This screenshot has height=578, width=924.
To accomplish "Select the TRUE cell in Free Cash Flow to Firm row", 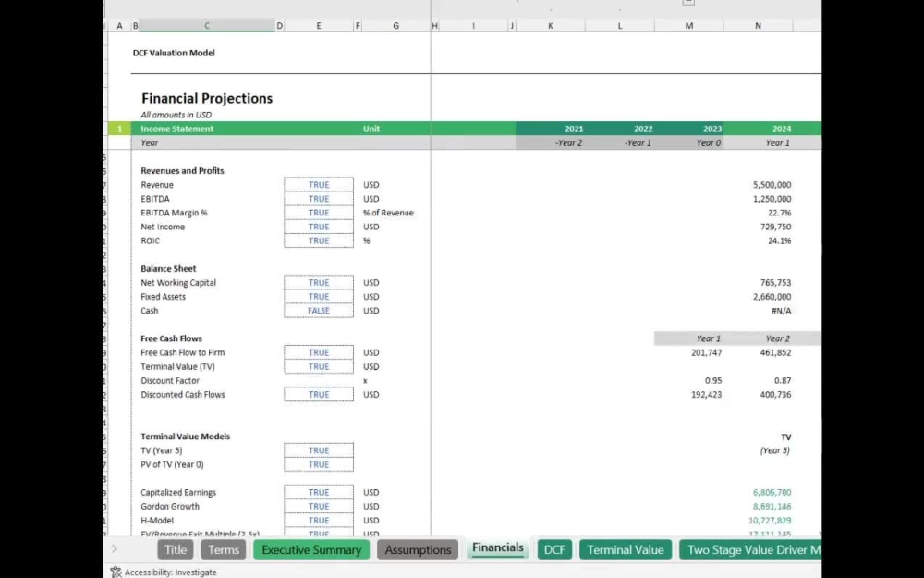I will pyautogui.click(x=319, y=352).
